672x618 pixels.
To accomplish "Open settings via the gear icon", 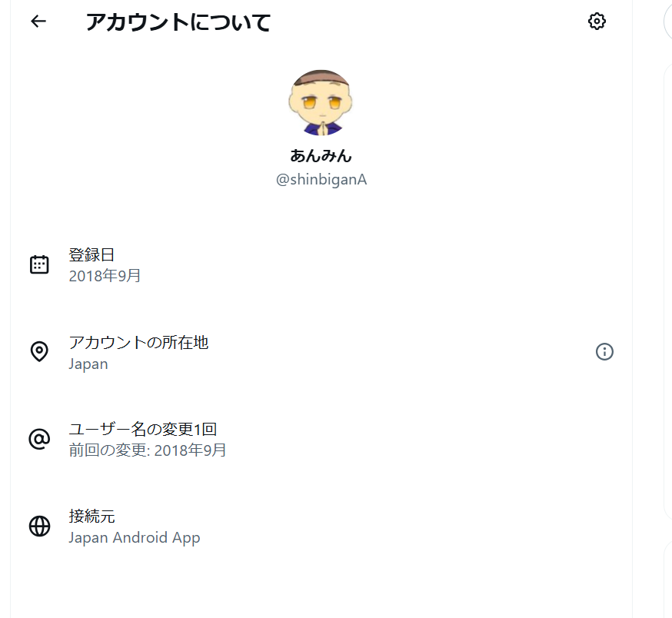I will click(x=597, y=22).
